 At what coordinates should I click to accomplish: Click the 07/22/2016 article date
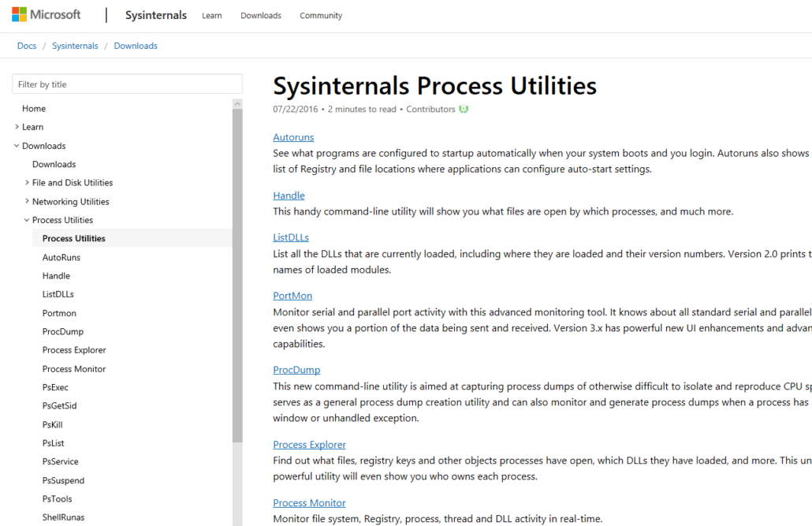295,109
